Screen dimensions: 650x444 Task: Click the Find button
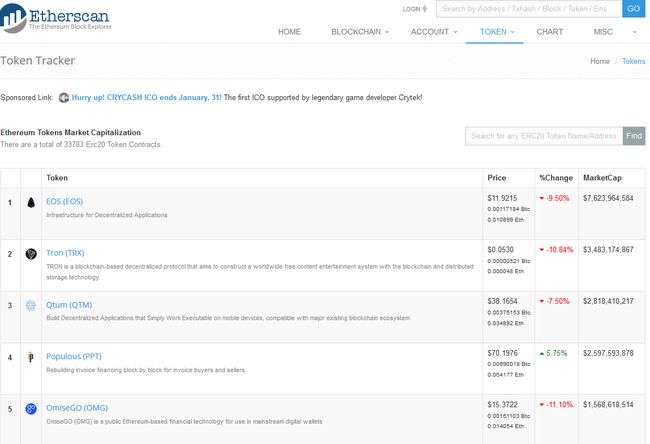634,136
